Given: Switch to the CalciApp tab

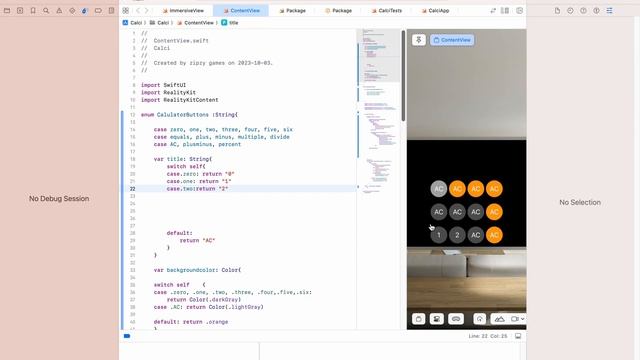Looking at the screenshot, I should (x=436, y=11).
